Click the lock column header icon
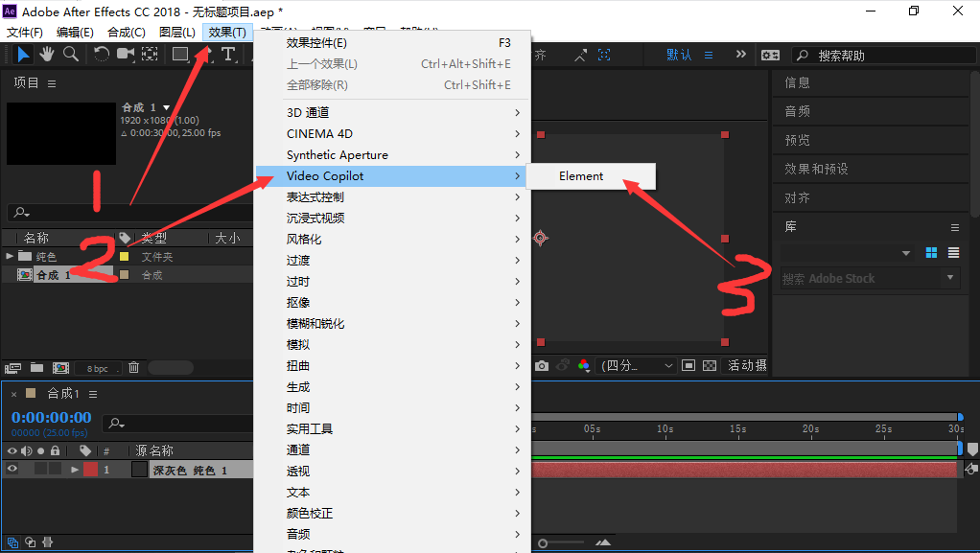Image resolution: width=980 pixels, height=553 pixels. (x=56, y=450)
